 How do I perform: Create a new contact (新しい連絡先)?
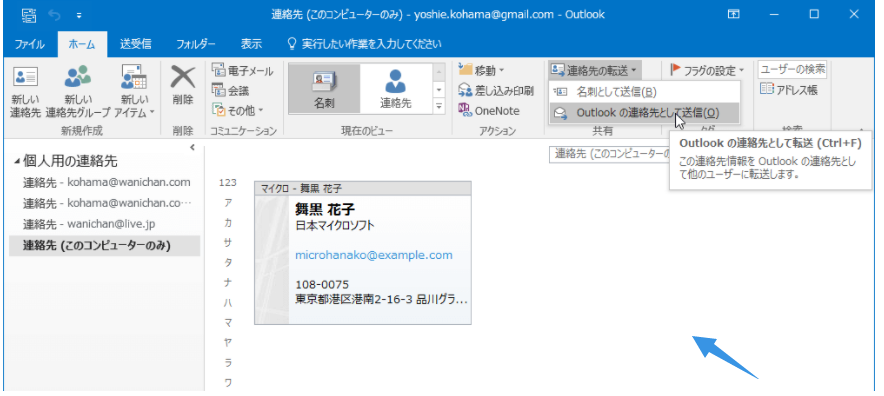pyautogui.click(x=25, y=90)
